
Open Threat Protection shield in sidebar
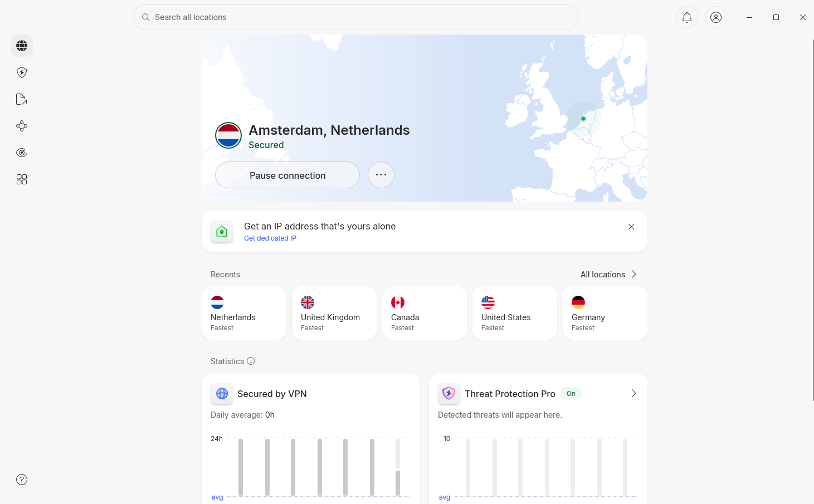[22, 72]
